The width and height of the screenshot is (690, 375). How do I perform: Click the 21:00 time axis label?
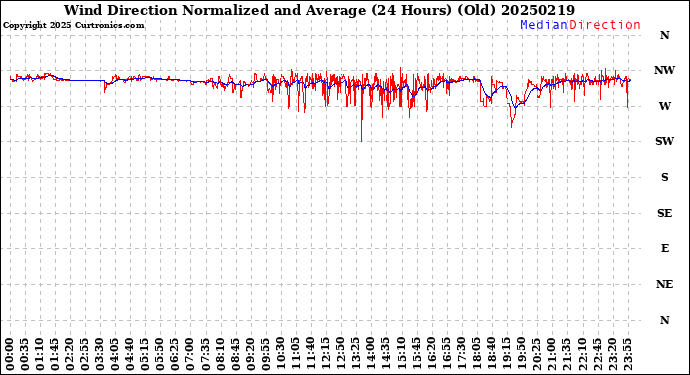click(551, 354)
